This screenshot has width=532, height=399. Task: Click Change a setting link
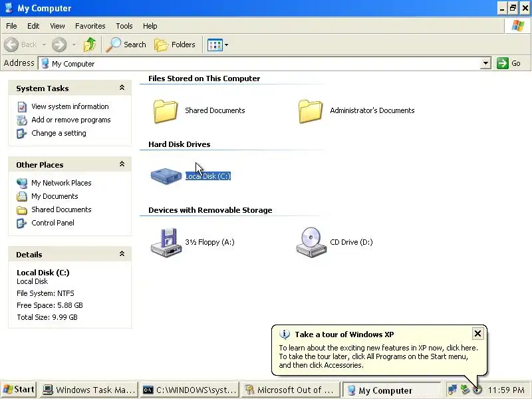pos(59,133)
